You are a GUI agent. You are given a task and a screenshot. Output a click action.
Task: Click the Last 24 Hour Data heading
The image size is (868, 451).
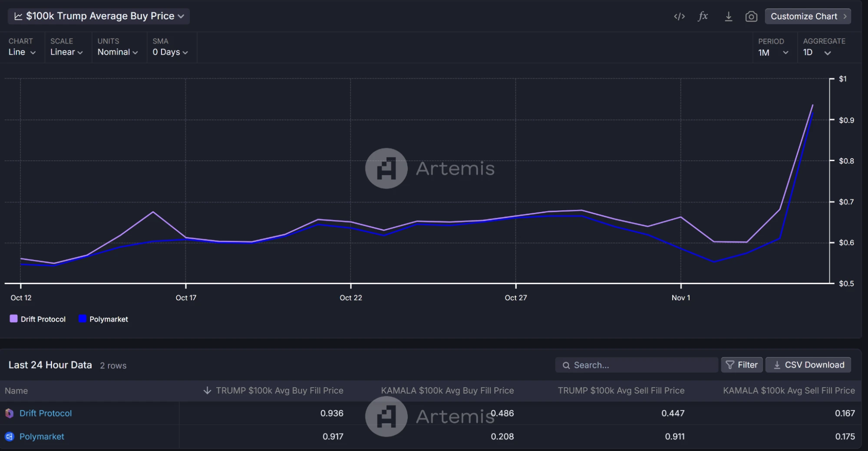50,365
